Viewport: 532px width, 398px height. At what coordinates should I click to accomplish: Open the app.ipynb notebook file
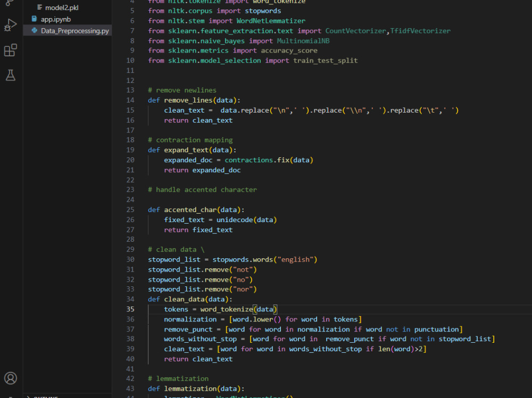(x=56, y=19)
